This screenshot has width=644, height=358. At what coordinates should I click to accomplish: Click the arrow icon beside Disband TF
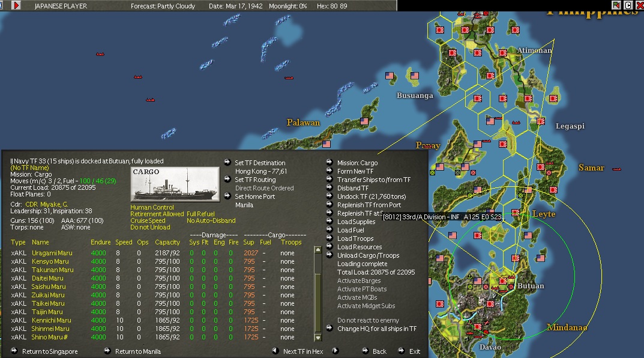pos(330,187)
